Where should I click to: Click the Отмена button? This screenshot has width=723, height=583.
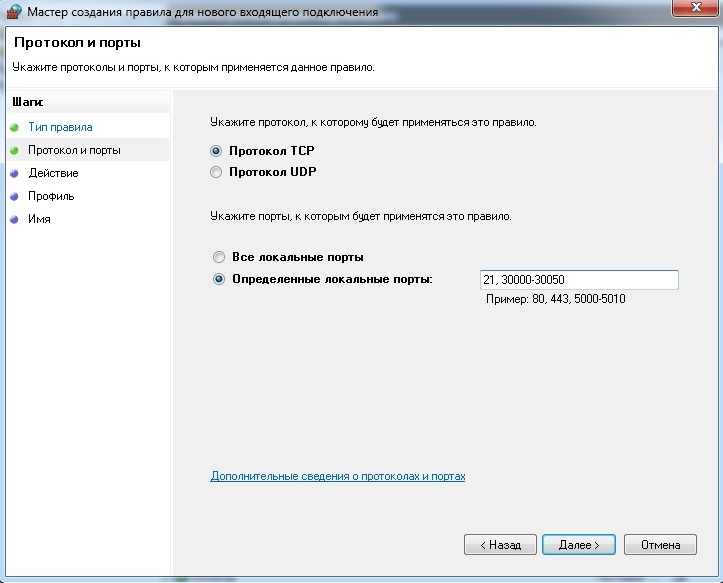click(x=660, y=545)
